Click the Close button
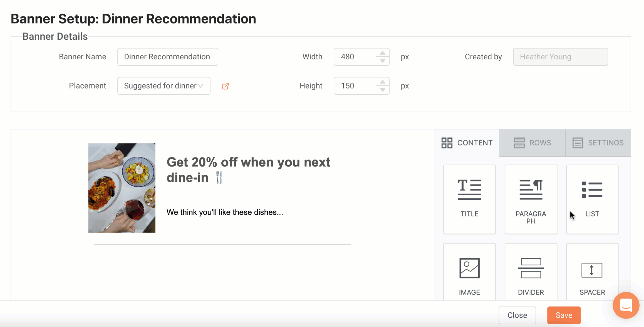The height and width of the screenshot is (327, 644). [x=517, y=315]
